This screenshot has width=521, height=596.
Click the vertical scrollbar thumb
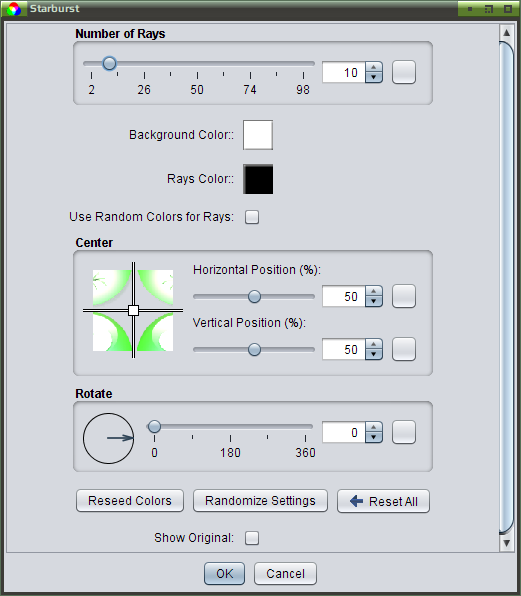click(x=507, y=288)
